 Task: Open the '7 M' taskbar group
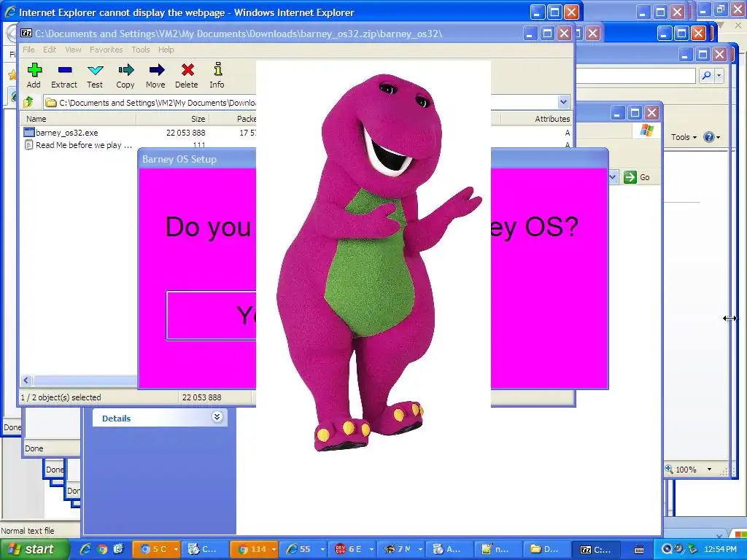pyautogui.click(x=402, y=549)
